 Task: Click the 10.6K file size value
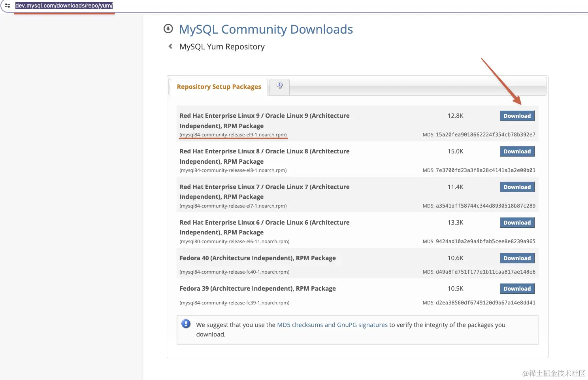pos(455,258)
